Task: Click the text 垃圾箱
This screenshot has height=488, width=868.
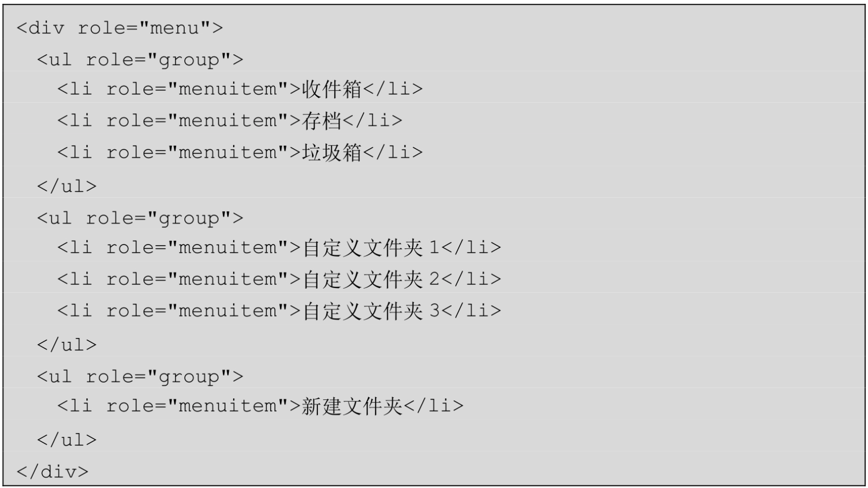Action: click(332, 153)
